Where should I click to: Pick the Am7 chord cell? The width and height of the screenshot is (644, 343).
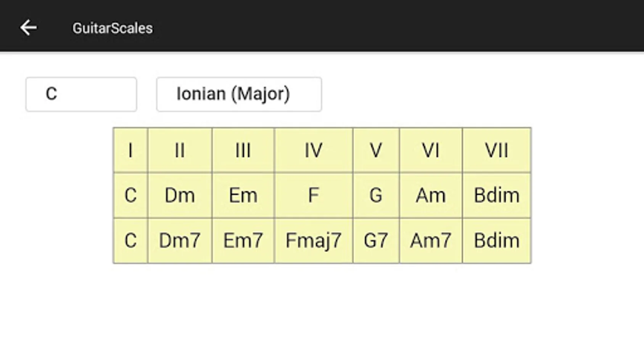pyautogui.click(x=431, y=241)
